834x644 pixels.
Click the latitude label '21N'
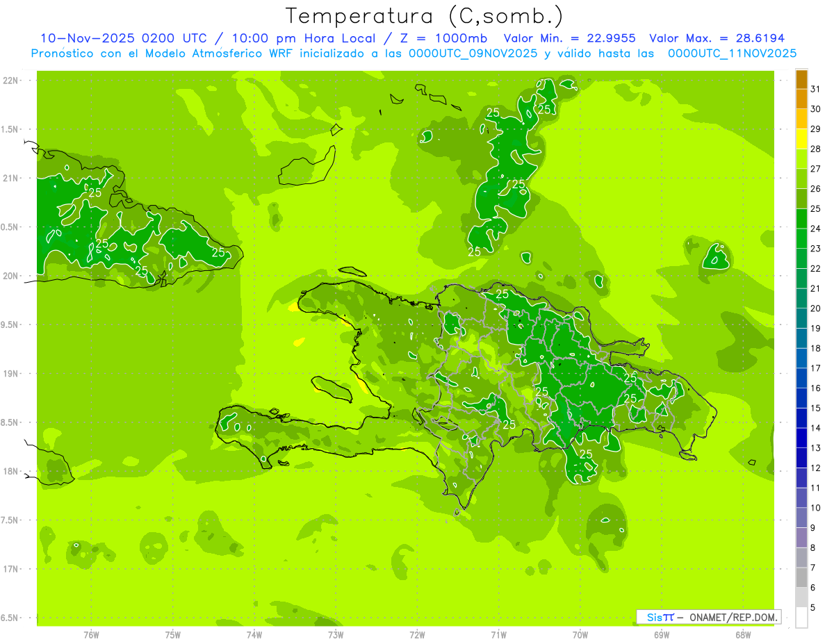[12, 178]
